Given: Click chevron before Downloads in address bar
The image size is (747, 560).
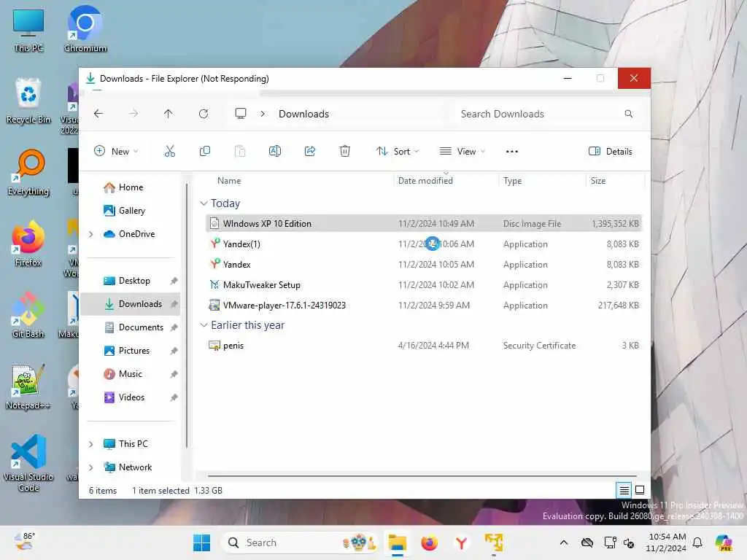Looking at the screenshot, I should [263, 114].
